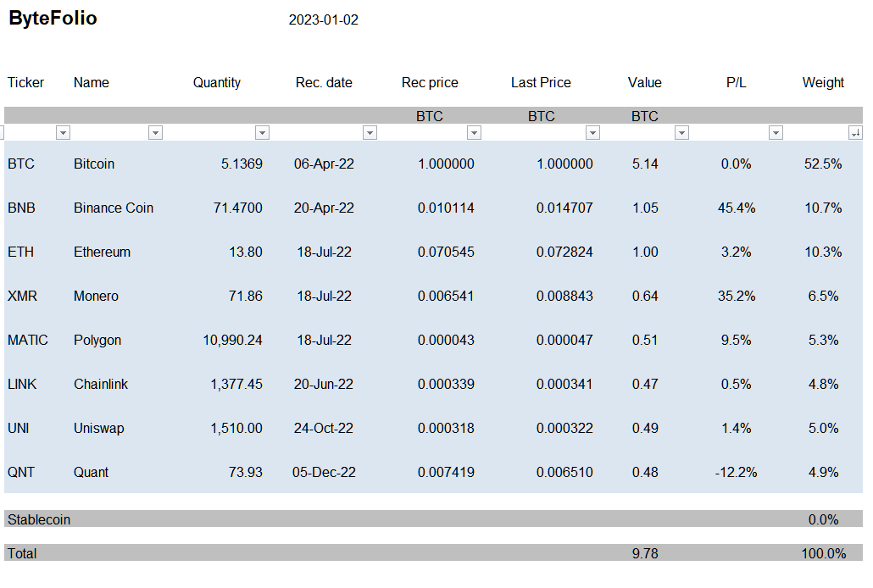This screenshot has height=588, width=873.
Task: Select Chainlink value 0.47
Action: click(645, 384)
